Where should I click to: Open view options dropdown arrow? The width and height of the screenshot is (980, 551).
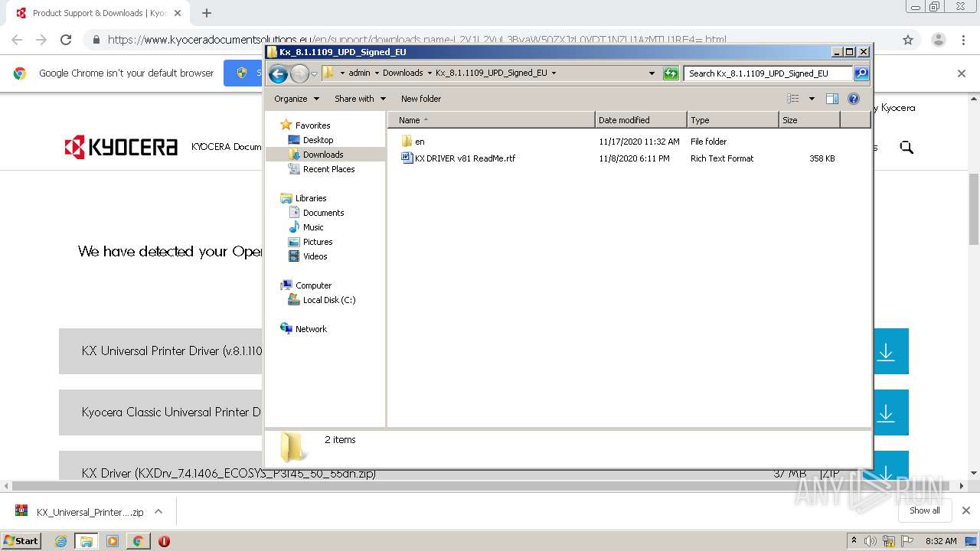click(x=812, y=99)
